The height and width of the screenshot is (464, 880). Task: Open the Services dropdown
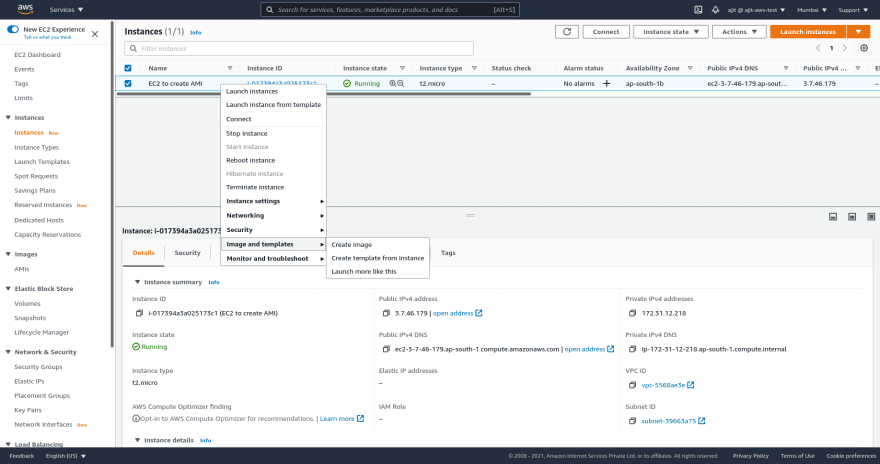point(66,10)
